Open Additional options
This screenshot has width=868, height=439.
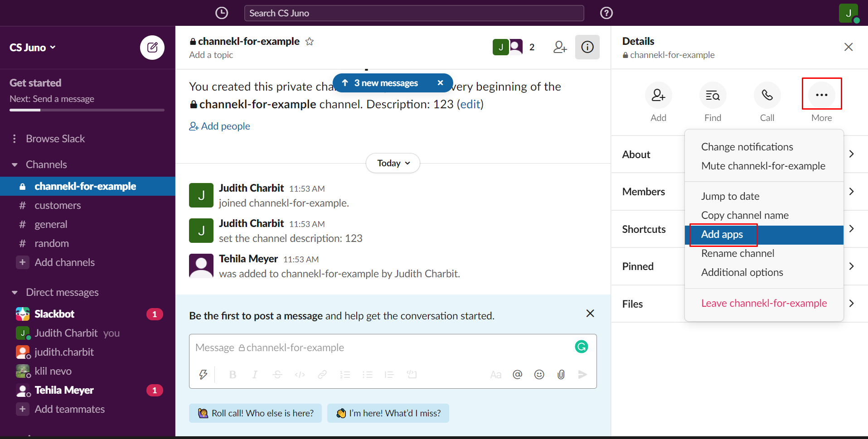764,273
